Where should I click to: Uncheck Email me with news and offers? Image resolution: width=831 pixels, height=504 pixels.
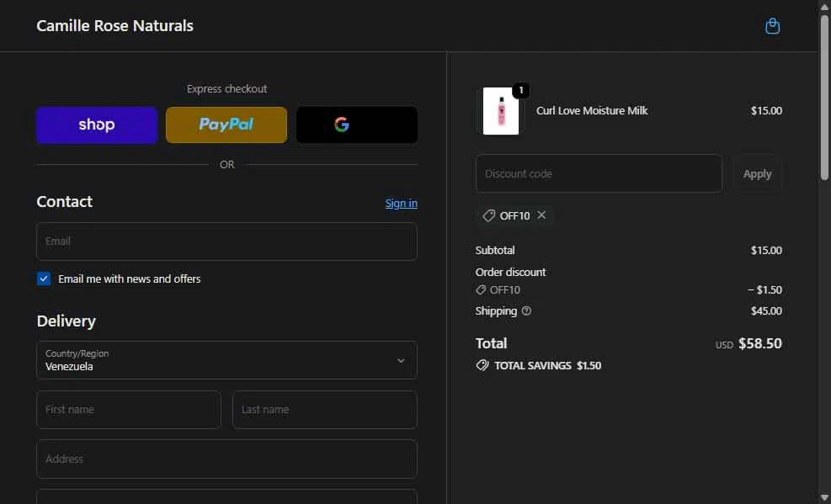44,279
